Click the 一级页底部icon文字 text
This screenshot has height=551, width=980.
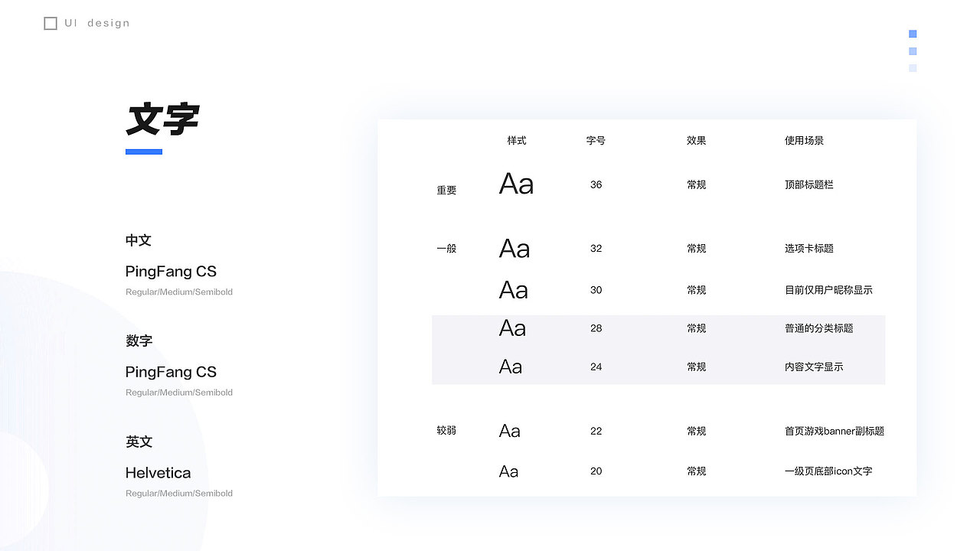click(x=828, y=471)
